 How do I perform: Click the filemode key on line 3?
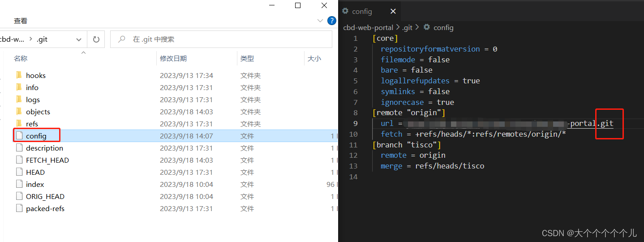(398, 60)
